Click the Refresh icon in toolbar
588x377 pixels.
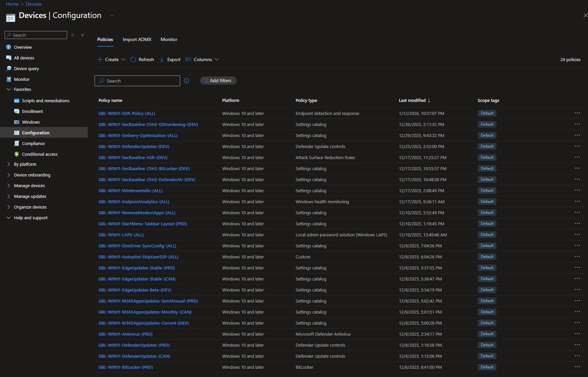[133, 60]
